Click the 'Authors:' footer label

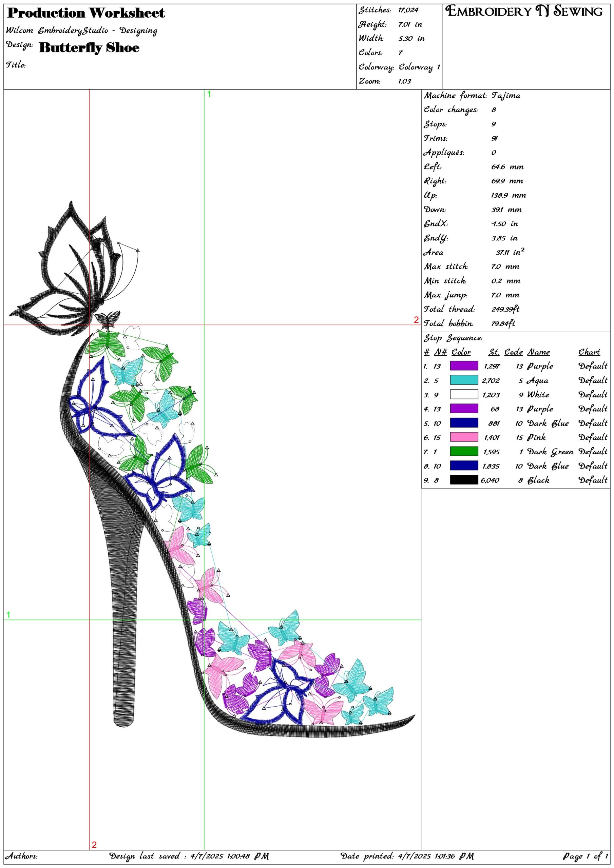pos(22,856)
